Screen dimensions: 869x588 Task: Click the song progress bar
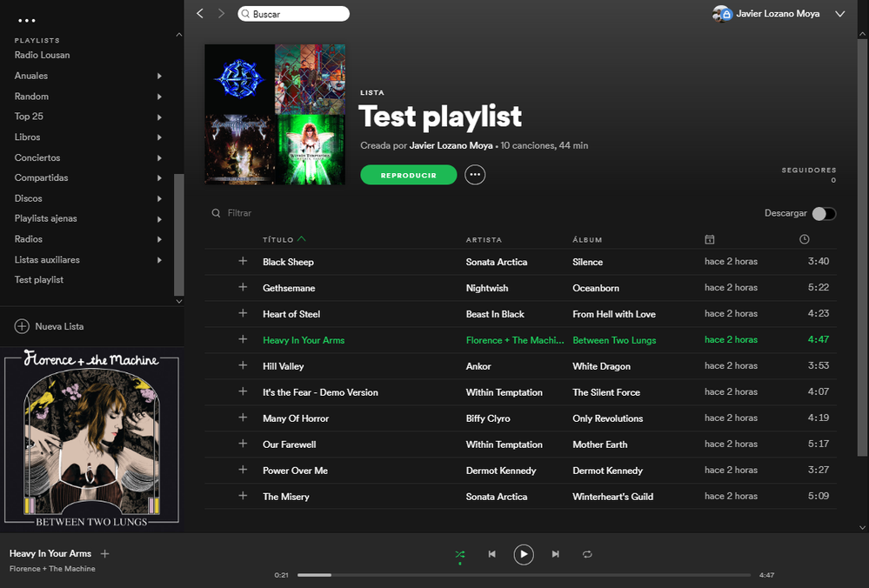[x=524, y=575]
